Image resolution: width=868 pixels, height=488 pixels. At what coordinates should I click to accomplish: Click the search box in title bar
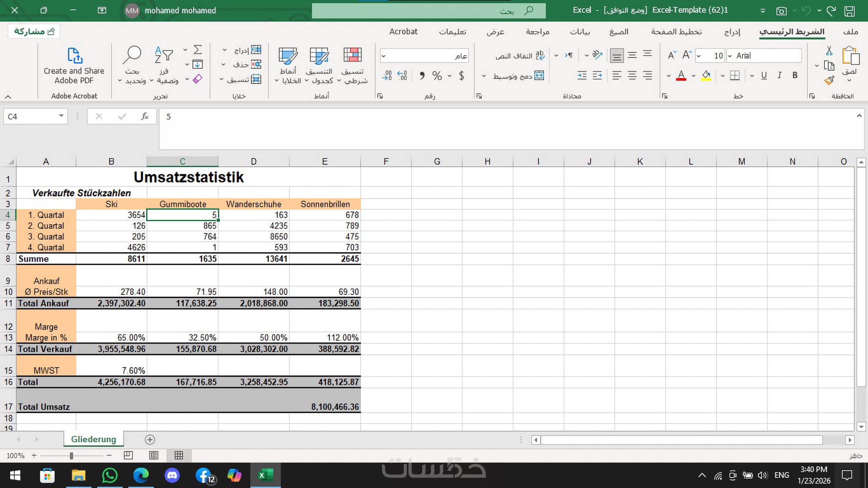[x=429, y=11]
